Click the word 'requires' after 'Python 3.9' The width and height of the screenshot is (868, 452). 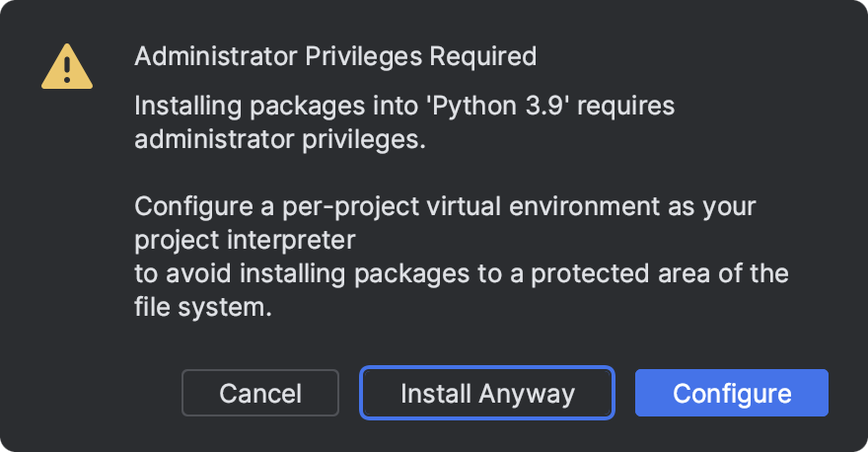coord(628,107)
